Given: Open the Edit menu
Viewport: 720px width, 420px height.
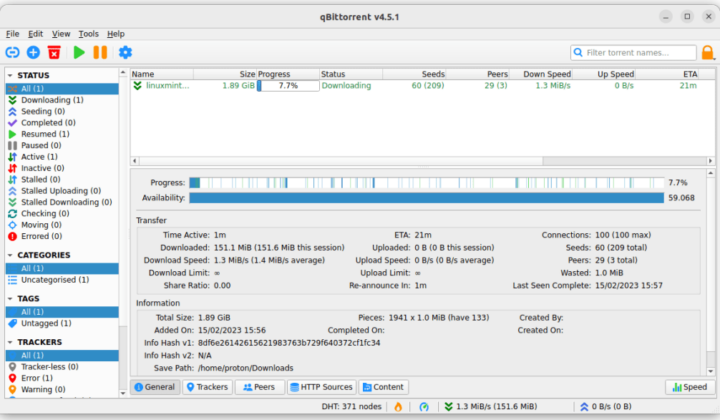Looking at the screenshot, I should pyautogui.click(x=35, y=34).
